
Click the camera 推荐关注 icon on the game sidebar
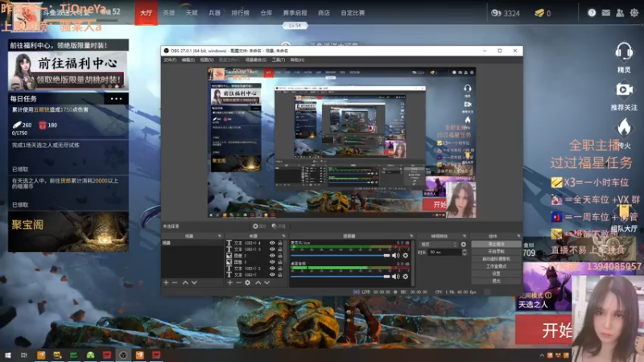pos(624,89)
